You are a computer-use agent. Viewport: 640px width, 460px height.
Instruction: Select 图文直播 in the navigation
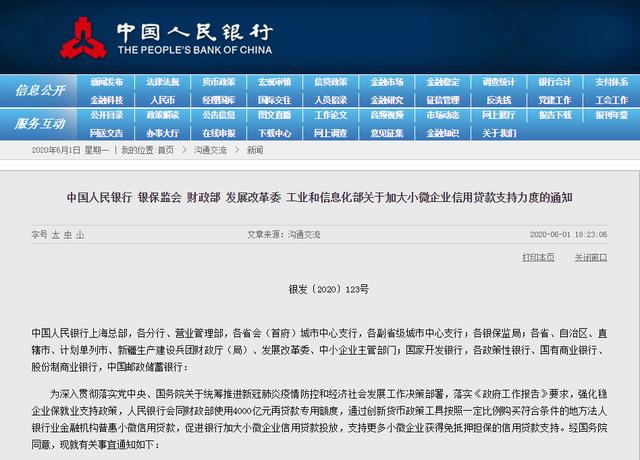275,115
